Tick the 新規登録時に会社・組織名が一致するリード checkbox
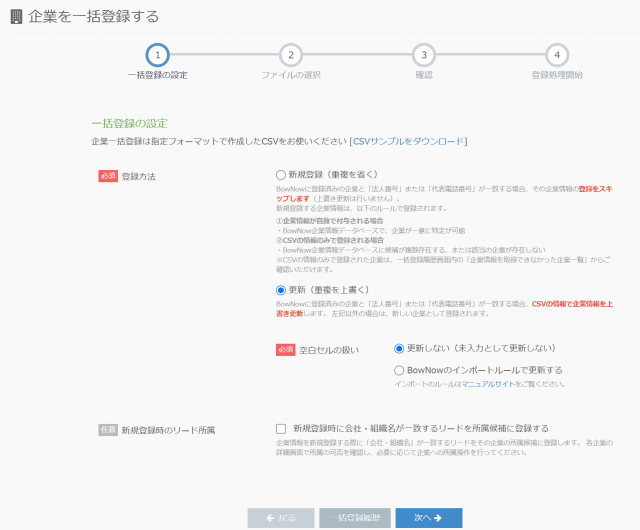 [281, 429]
